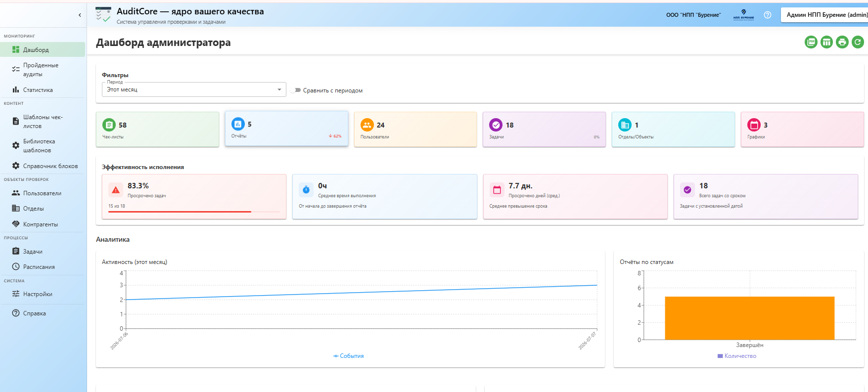Click the purple Задачи card checkmark icon
This screenshot has height=392, width=868.
pos(496,125)
